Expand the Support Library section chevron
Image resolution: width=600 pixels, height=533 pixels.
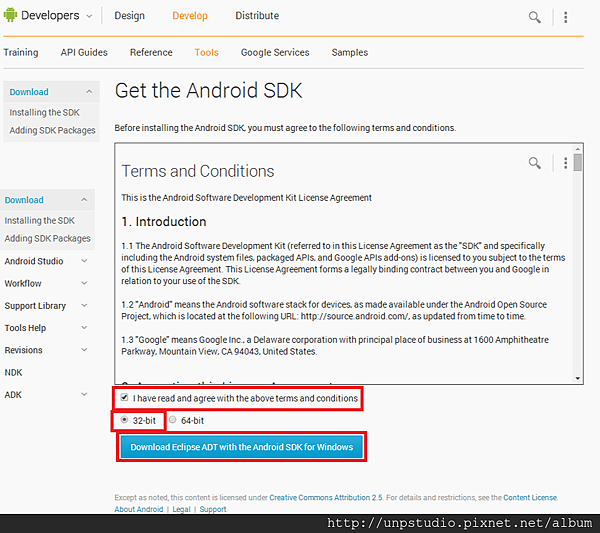coord(84,305)
